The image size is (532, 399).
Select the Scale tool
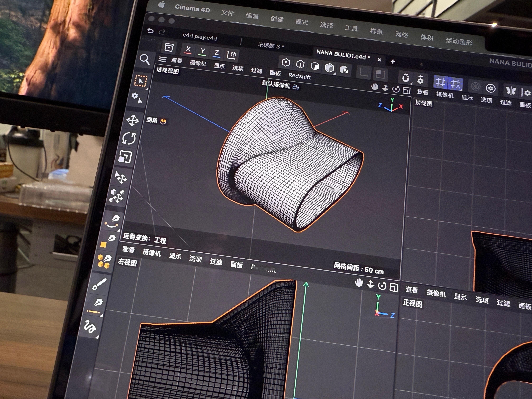pos(125,157)
